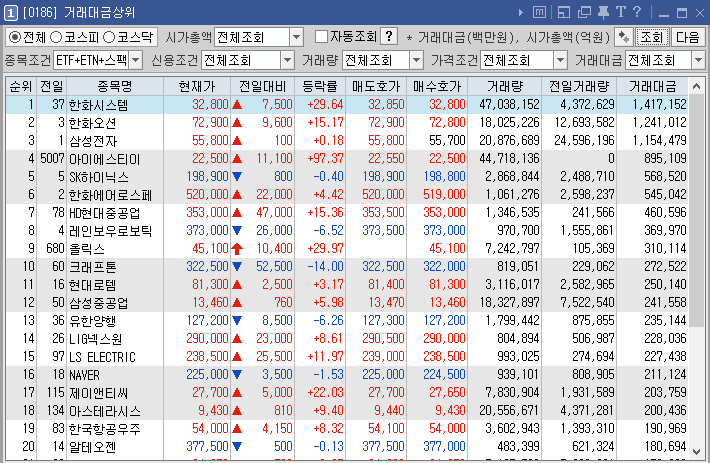Click the 현재가 column header
The image size is (710, 463).
[197, 86]
